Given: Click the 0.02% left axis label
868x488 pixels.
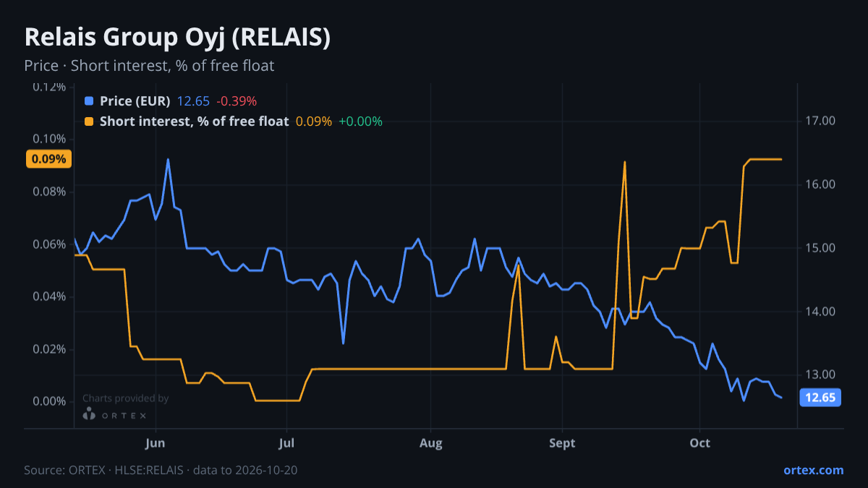Looking at the screenshot, I should point(48,349).
